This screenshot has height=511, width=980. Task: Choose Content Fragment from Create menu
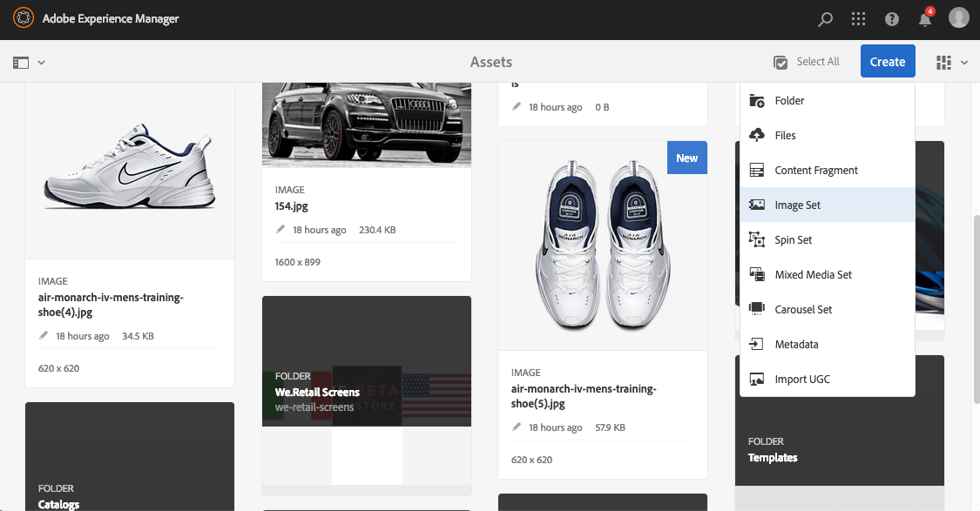click(828, 171)
